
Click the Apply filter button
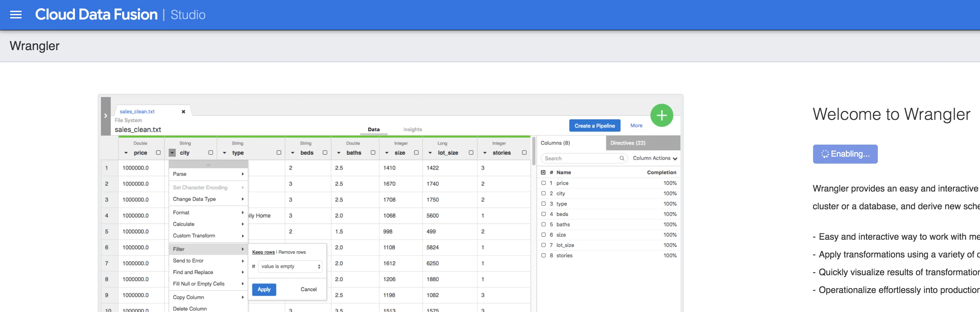(x=264, y=289)
